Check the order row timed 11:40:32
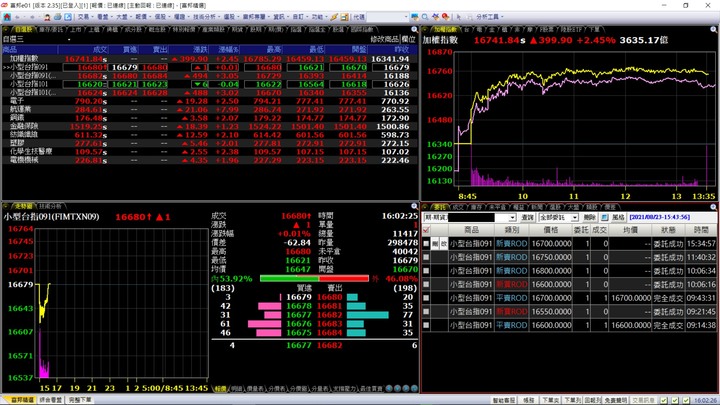This screenshot has width=720, height=405. pyautogui.click(x=426, y=257)
